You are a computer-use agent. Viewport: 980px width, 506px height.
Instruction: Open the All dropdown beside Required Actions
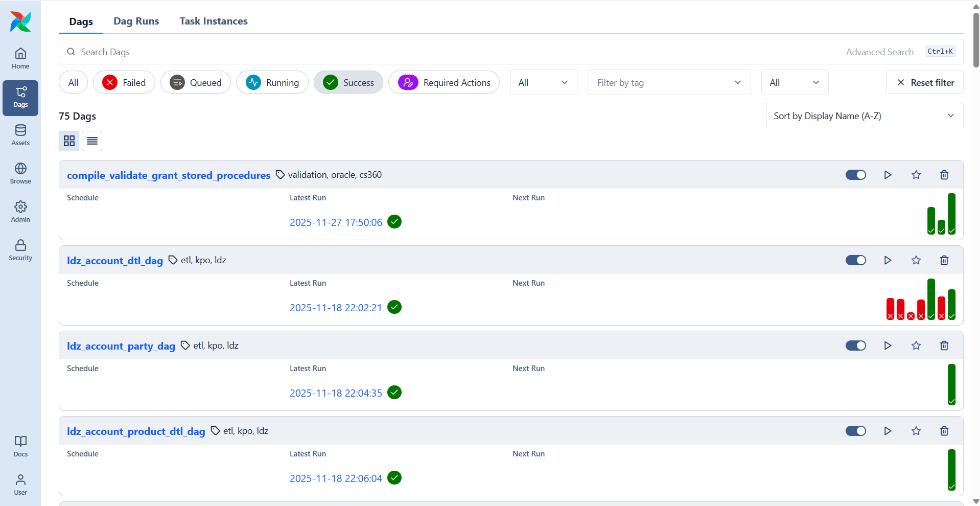click(x=543, y=83)
